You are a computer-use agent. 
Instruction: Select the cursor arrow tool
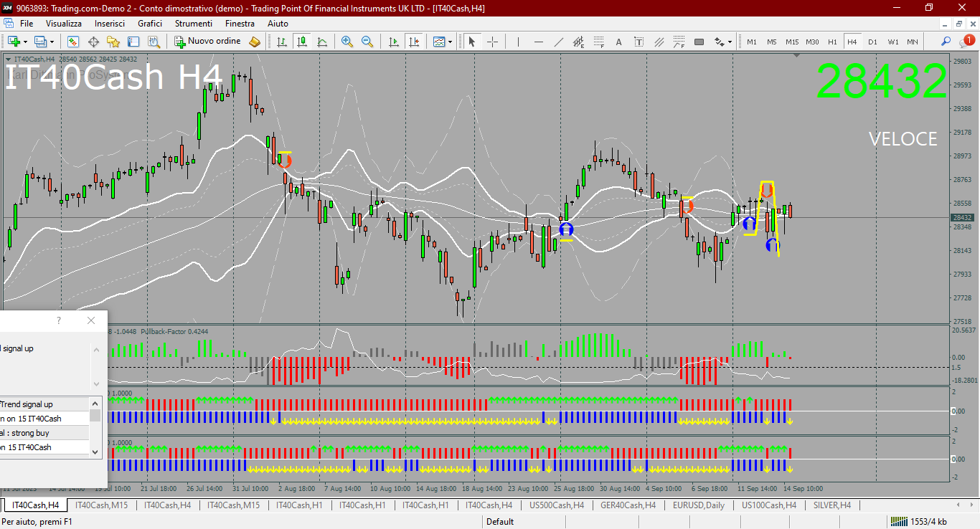point(472,42)
